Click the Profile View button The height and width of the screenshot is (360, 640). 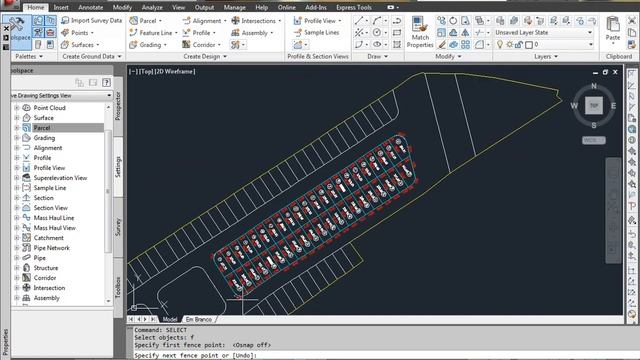click(x=317, y=20)
